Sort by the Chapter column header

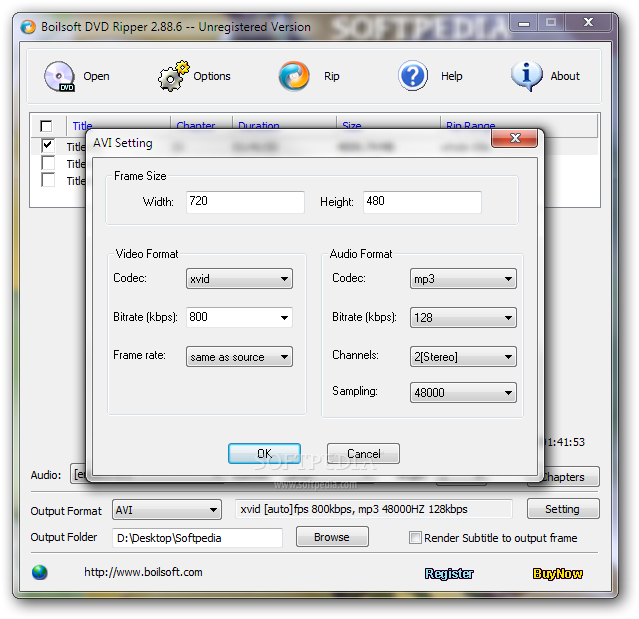pyautogui.click(x=196, y=126)
